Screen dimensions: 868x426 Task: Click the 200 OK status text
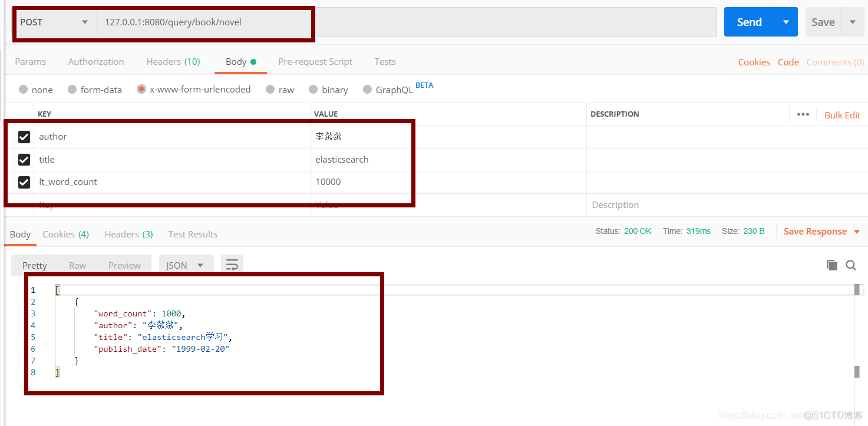click(x=638, y=232)
